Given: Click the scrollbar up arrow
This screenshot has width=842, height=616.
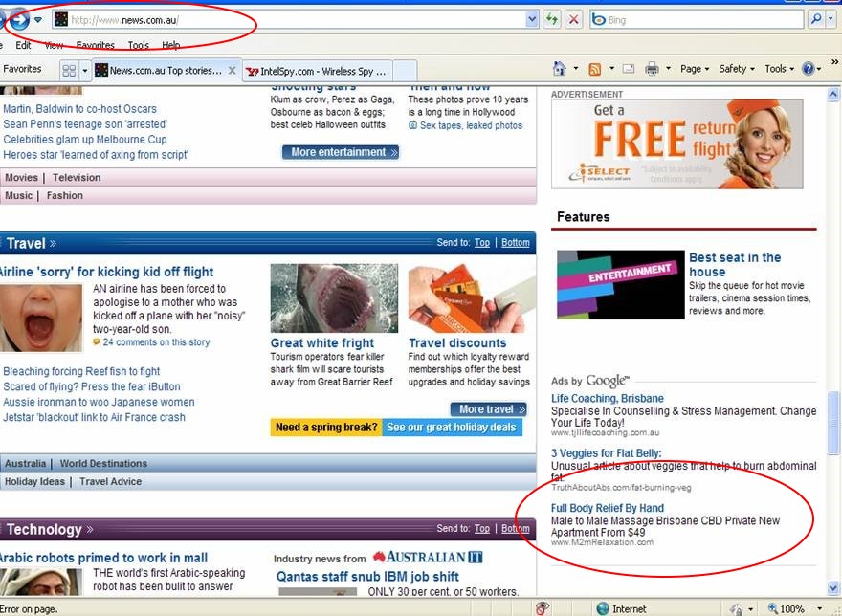Looking at the screenshot, I should [832, 95].
